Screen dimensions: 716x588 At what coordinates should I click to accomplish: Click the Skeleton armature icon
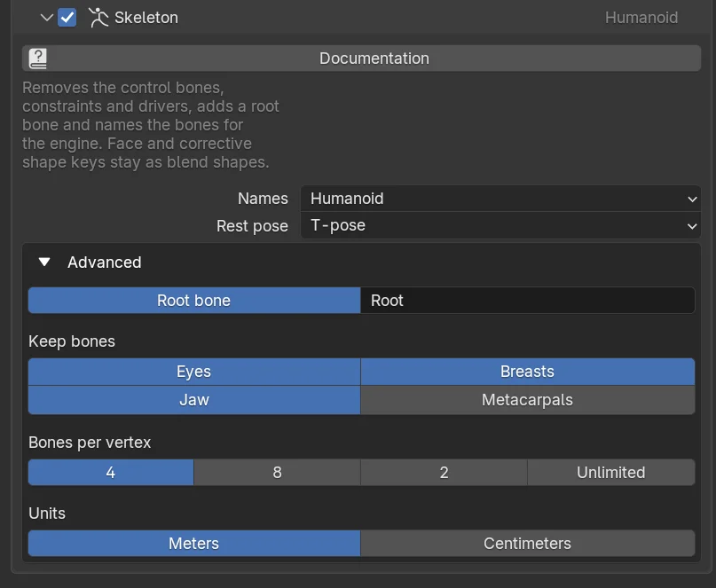tap(98, 18)
